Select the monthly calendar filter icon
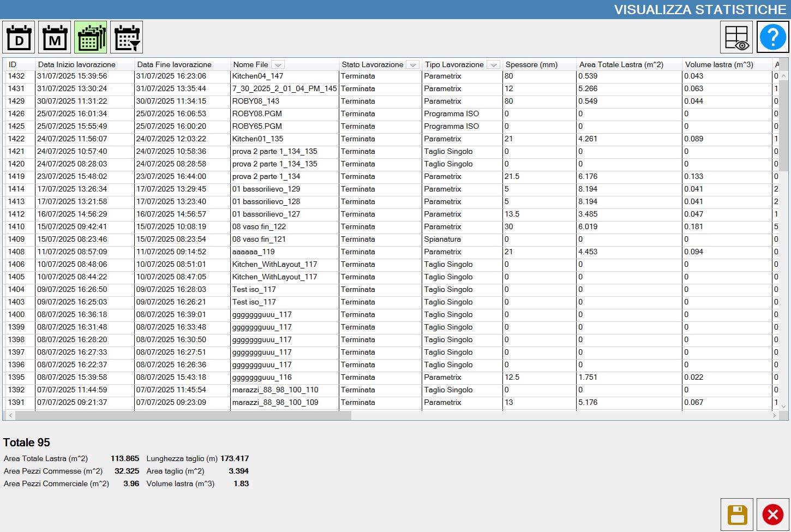Screen dimensions: 791x532 (55, 37)
